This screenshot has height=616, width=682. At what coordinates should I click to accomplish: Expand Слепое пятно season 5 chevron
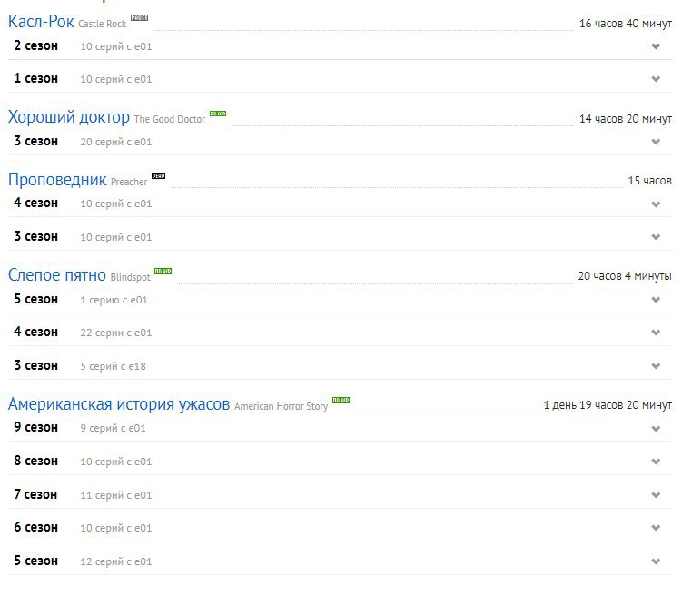[x=656, y=300]
